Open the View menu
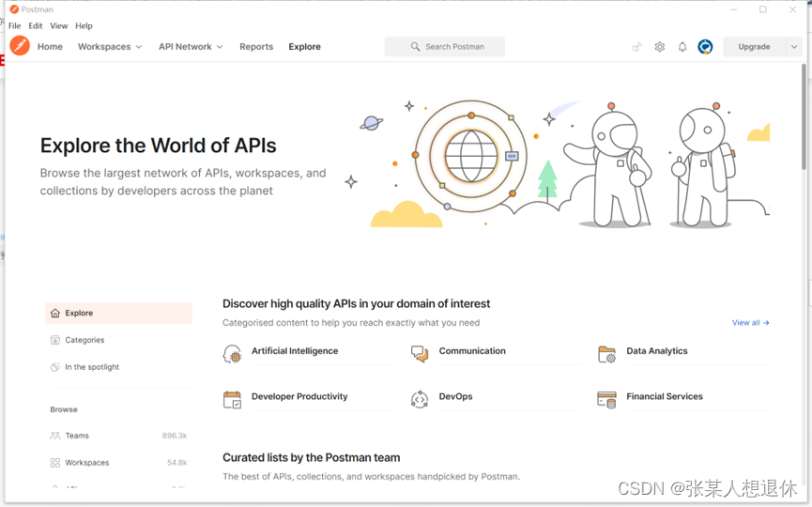Image resolution: width=812 pixels, height=507 pixels. (58, 26)
